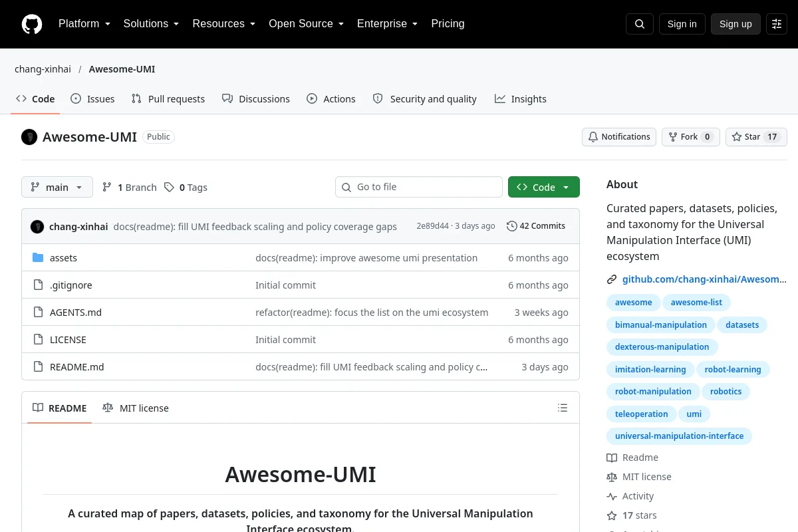The width and height of the screenshot is (798, 532).
Task: Select the AGENTS.md file icon
Action: pyautogui.click(x=38, y=313)
